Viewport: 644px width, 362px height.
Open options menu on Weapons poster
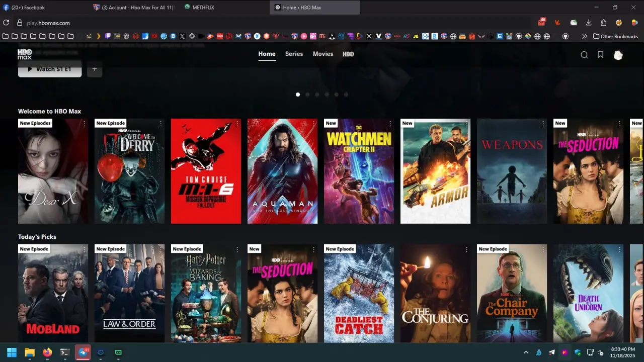(543, 123)
